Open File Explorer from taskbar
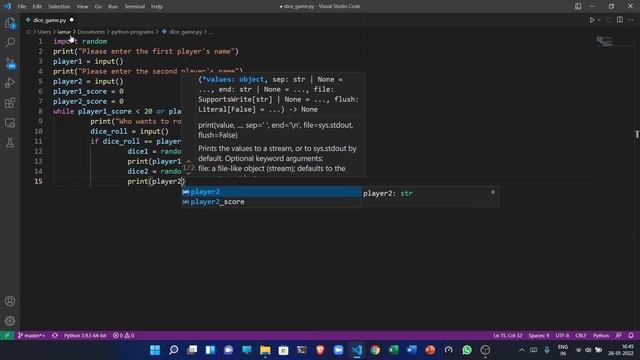640x360 pixels. [x=265, y=350]
